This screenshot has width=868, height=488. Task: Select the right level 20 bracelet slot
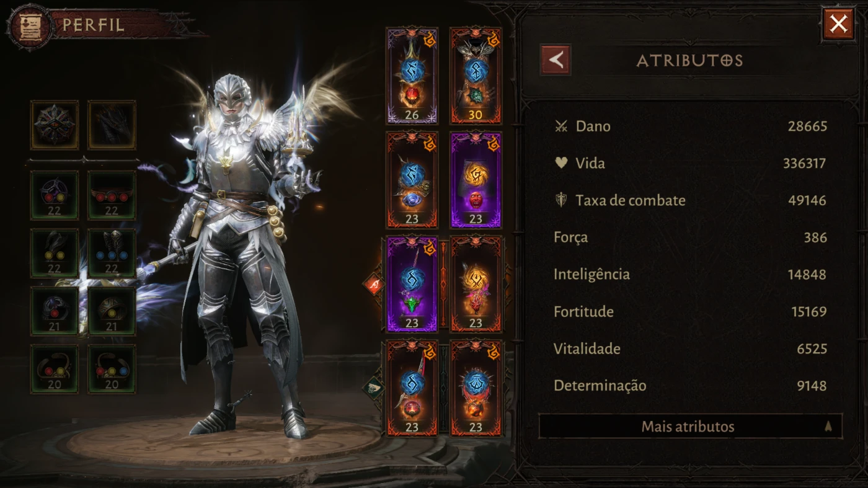tap(112, 369)
